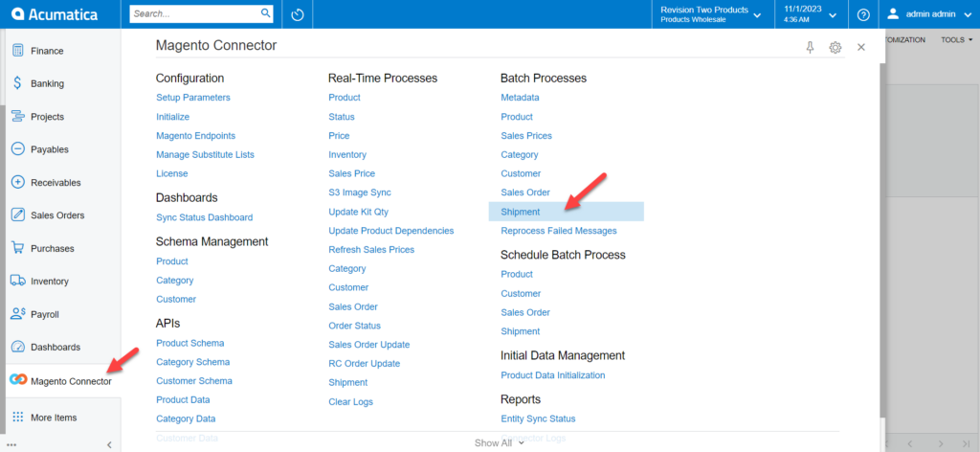Open Update Kit Qty link
This screenshot has width=980, height=452.
358,212
